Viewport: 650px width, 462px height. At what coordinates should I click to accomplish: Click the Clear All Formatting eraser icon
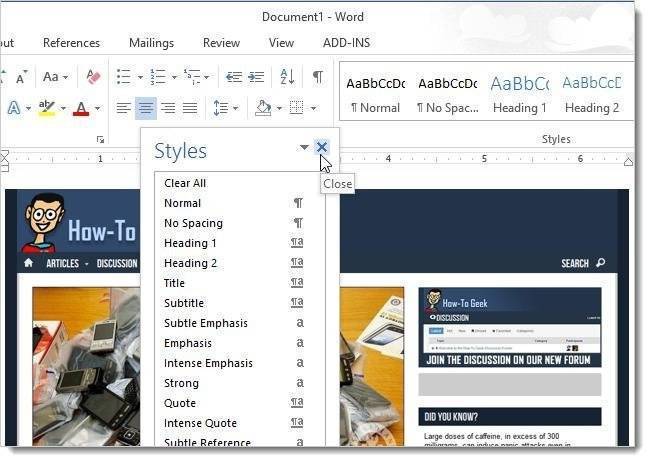point(93,77)
